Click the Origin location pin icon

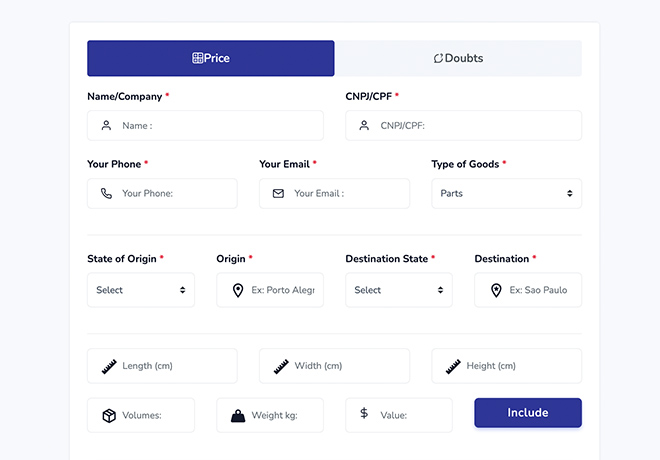[x=238, y=290]
